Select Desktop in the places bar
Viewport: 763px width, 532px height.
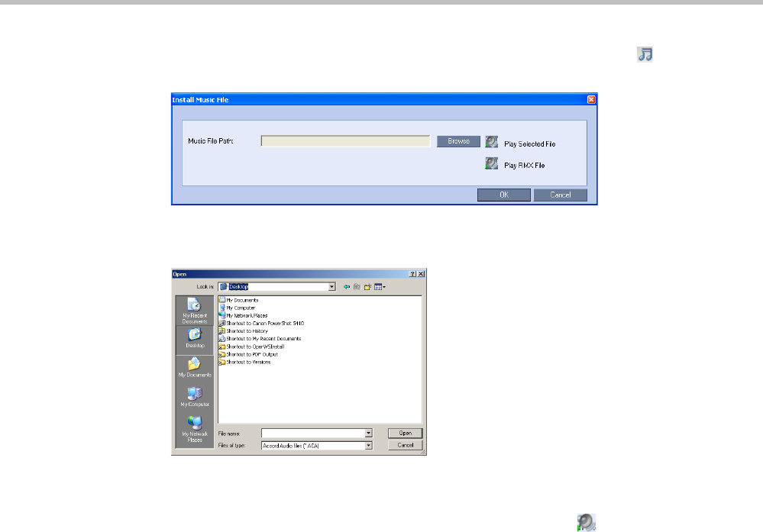[195, 338]
